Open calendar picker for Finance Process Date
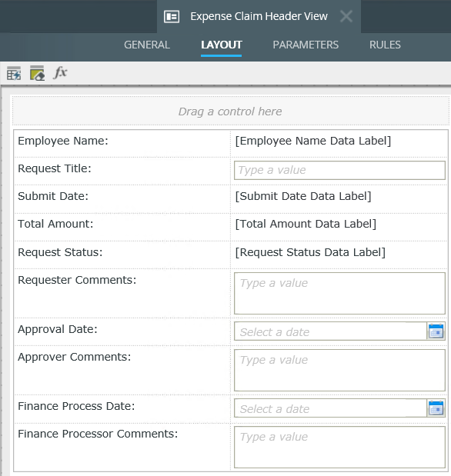This screenshot has width=451, height=476. point(436,408)
